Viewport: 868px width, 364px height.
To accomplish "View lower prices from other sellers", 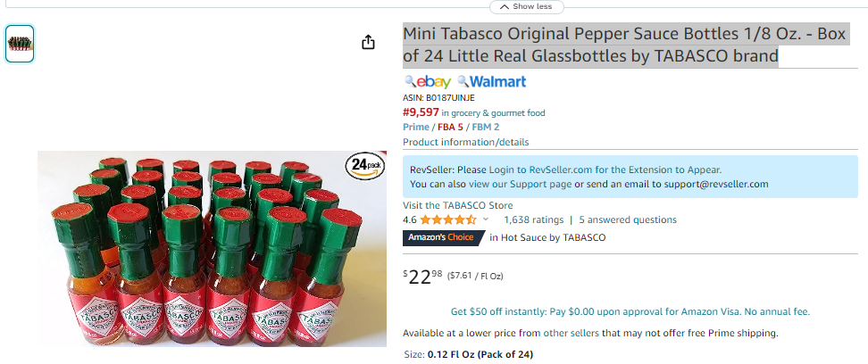I will coord(563,333).
